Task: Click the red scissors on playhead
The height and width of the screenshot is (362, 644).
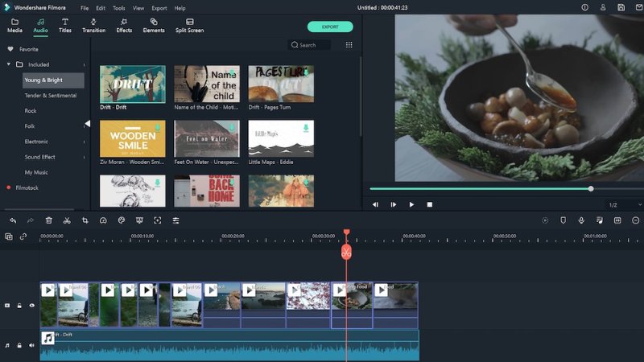Action: [x=346, y=252]
